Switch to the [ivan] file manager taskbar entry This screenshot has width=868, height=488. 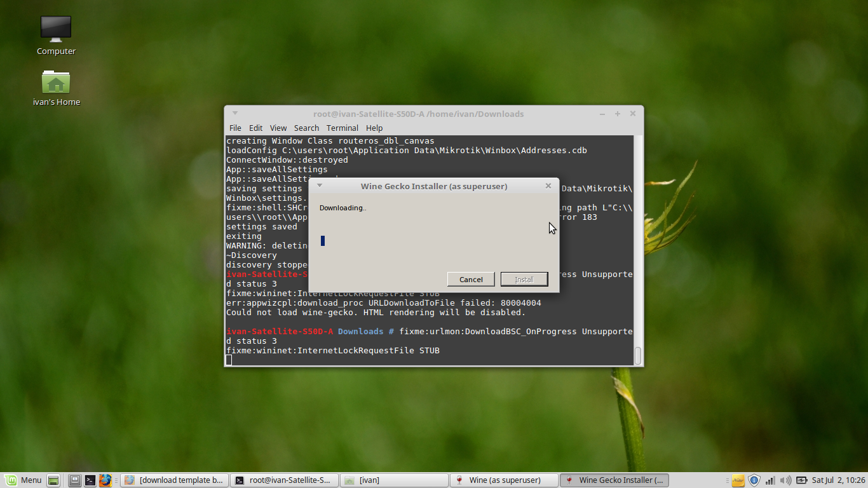pos(393,480)
